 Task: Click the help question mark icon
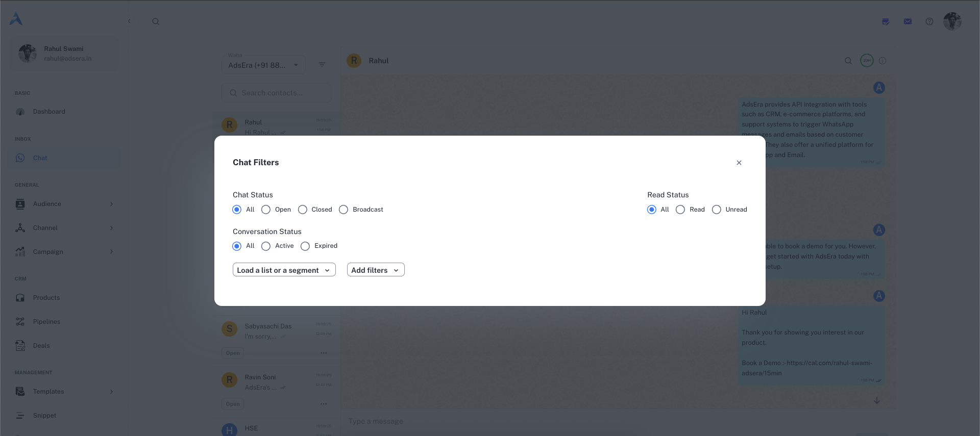pos(929,21)
